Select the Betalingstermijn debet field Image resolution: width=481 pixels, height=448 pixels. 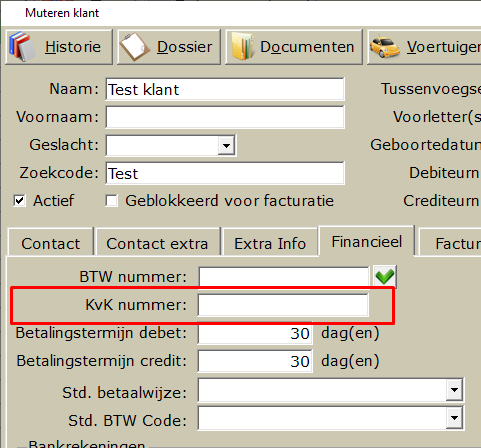pyautogui.click(x=255, y=333)
